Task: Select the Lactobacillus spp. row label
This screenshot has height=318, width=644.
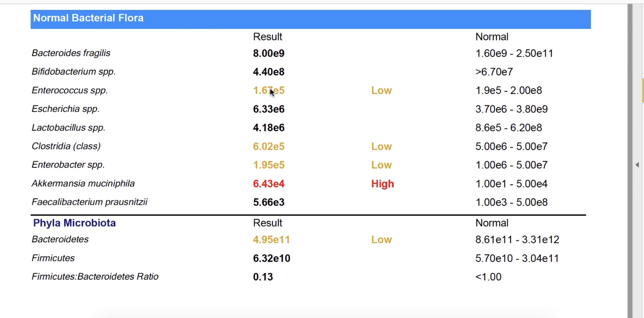Action: point(69,128)
